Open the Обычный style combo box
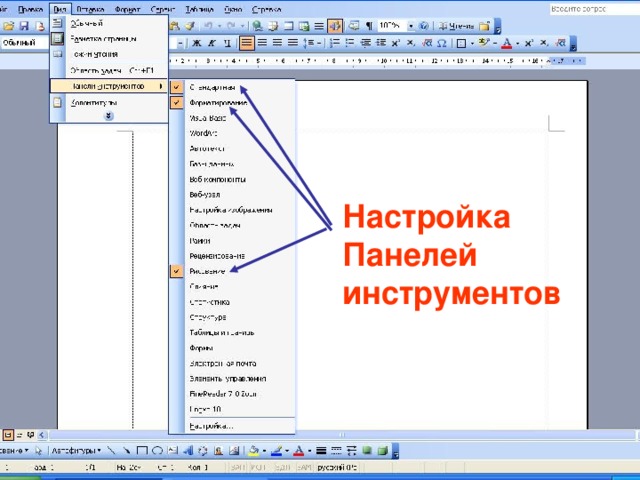Image resolution: width=640 pixels, height=480 pixels. pos(24,42)
